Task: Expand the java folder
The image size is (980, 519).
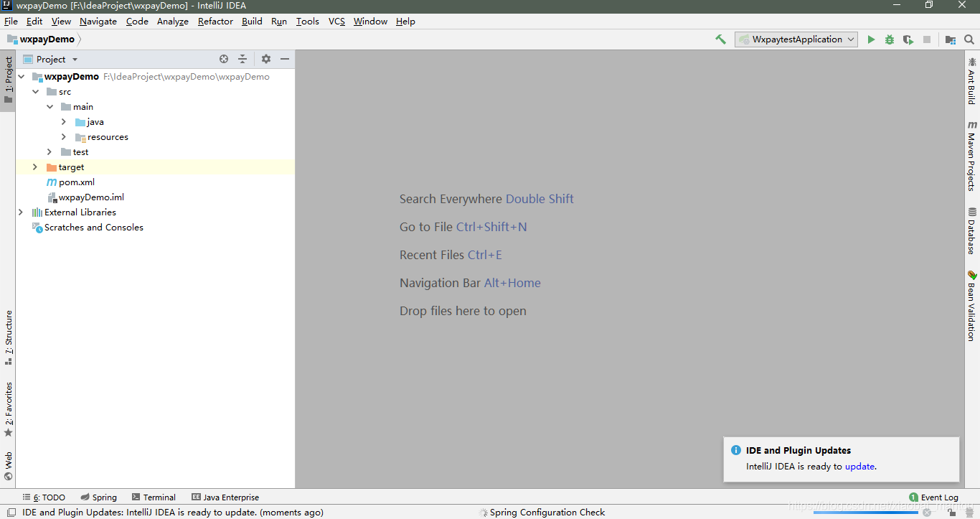Action: 64,122
